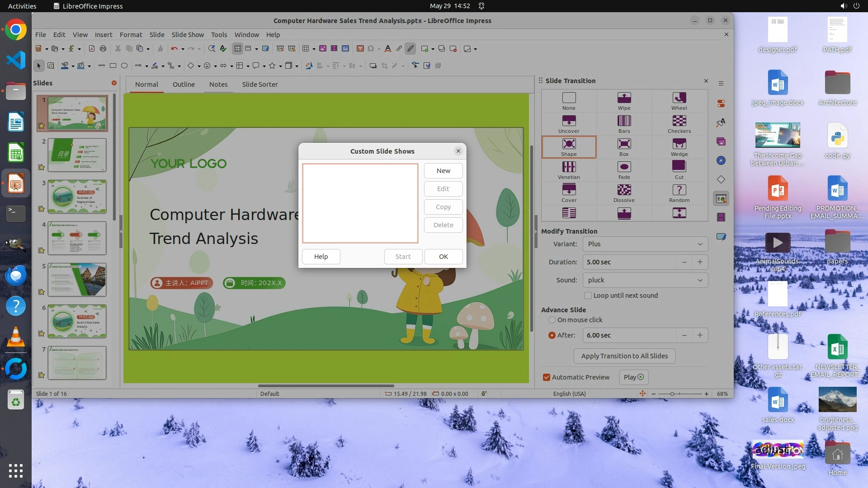Open the Sound dropdown list

point(645,280)
